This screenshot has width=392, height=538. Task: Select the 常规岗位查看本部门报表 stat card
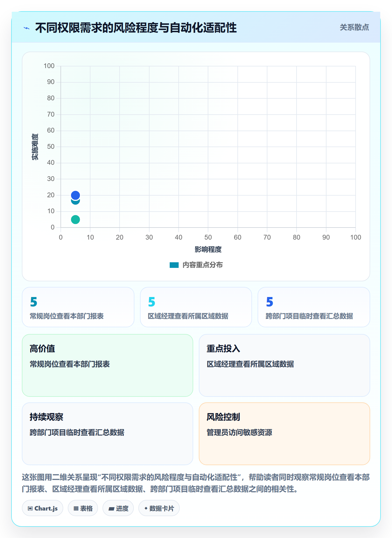coord(78,307)
